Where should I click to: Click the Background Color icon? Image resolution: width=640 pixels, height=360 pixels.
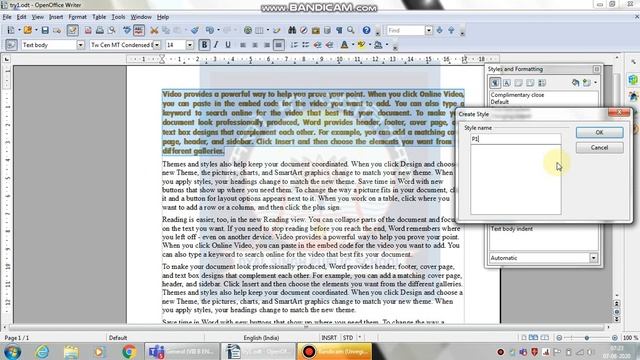coord(378,45)
